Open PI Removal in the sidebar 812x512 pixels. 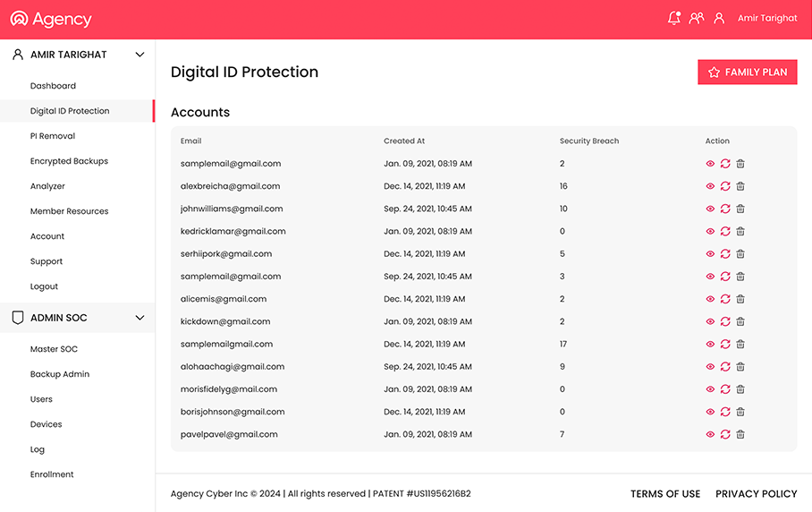[53, 136]
